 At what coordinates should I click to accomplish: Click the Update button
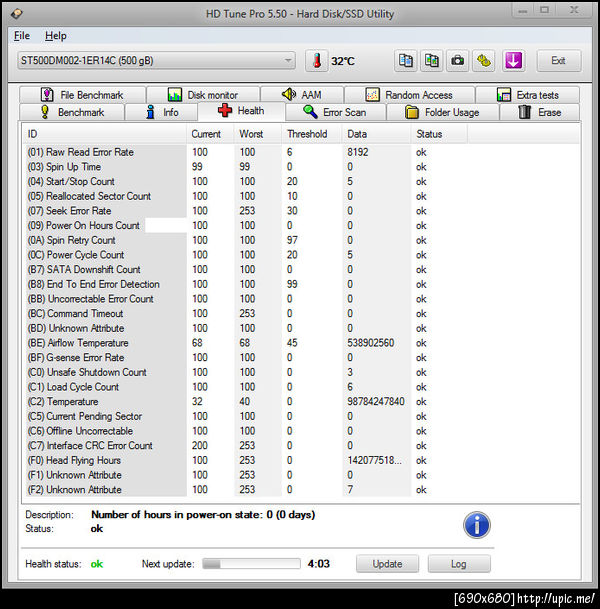[387, 564]
